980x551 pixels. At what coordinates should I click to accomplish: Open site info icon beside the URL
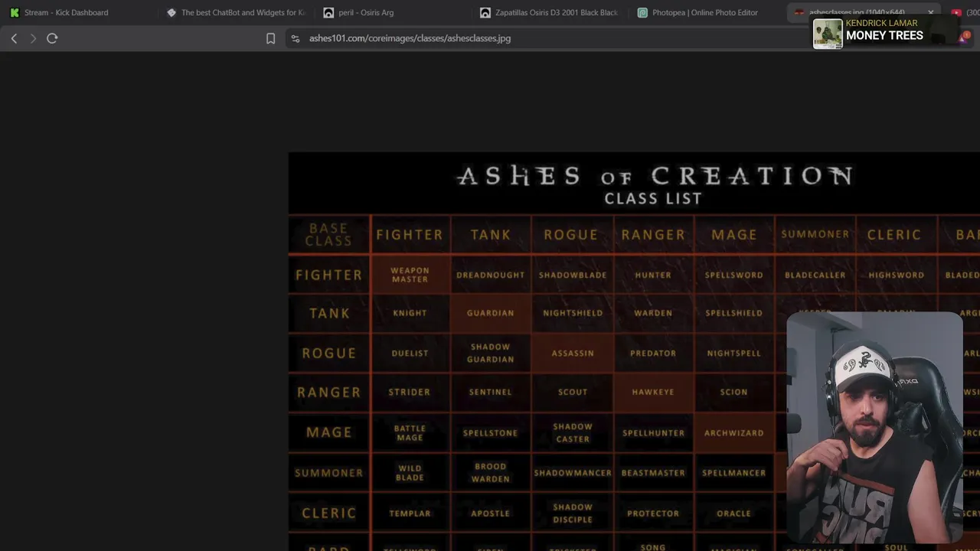295,38
